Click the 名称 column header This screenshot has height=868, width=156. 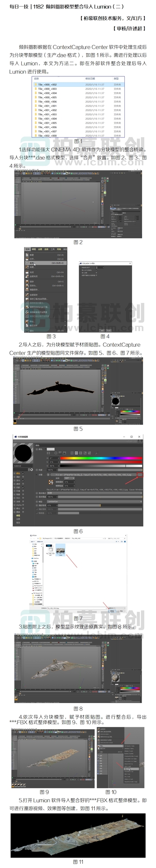tap(36, 79)
